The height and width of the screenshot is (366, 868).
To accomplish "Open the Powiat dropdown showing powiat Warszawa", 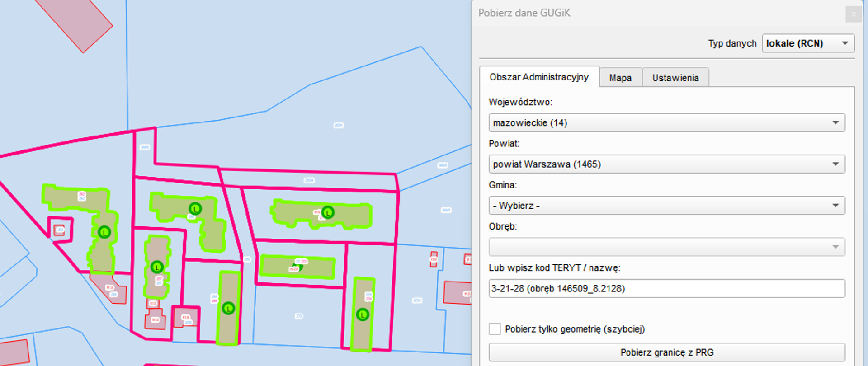I will point(666,164).
